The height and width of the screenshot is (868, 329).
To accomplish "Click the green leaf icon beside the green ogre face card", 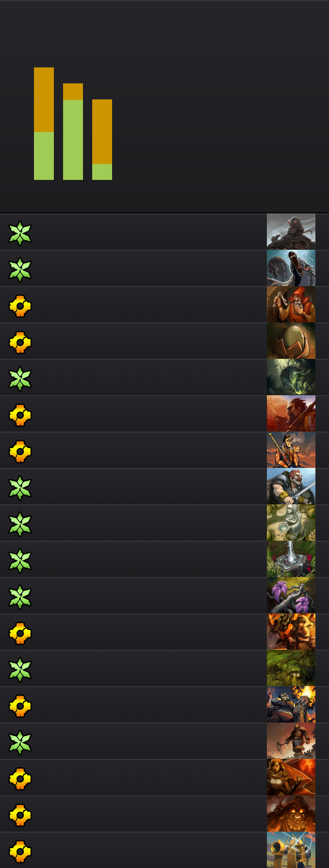I will pyautogui.click(x=20, y=670).
